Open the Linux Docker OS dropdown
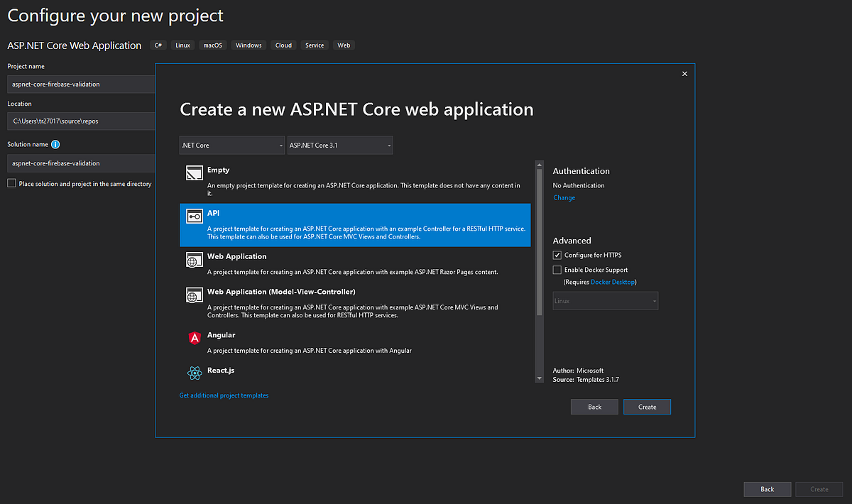Screen dimensions: 852x504 pos(605,300)
